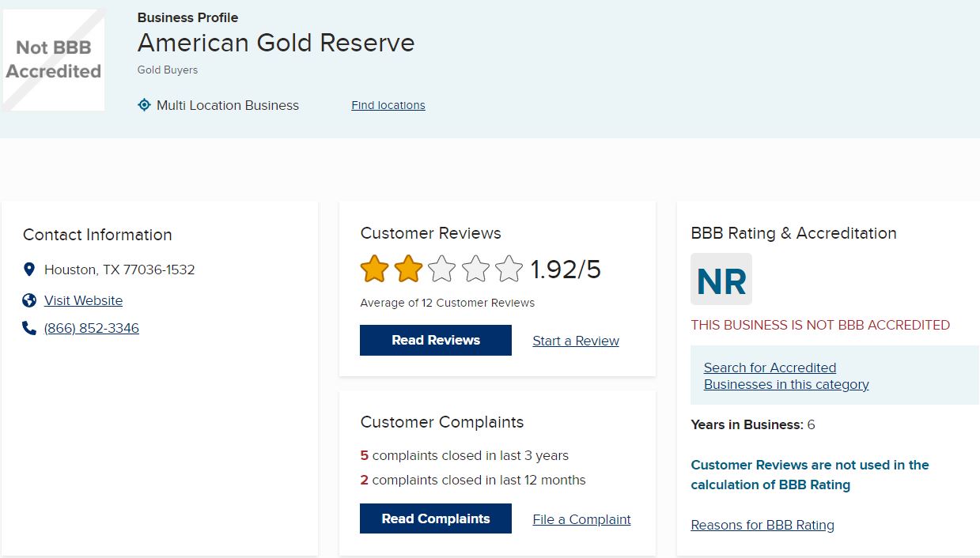Click the Contact Information heading

(97, 235)
